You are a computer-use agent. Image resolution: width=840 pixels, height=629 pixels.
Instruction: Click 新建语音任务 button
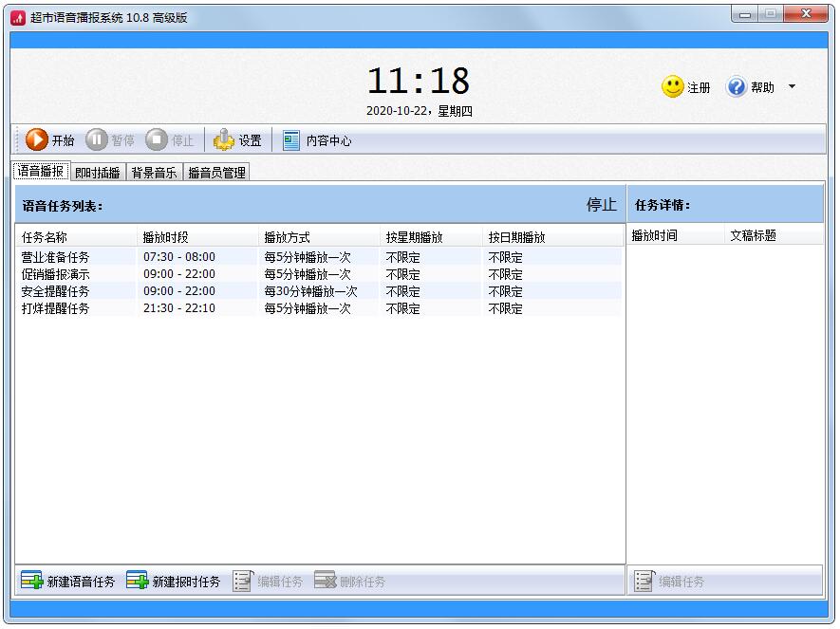click(x=67, y=581)
